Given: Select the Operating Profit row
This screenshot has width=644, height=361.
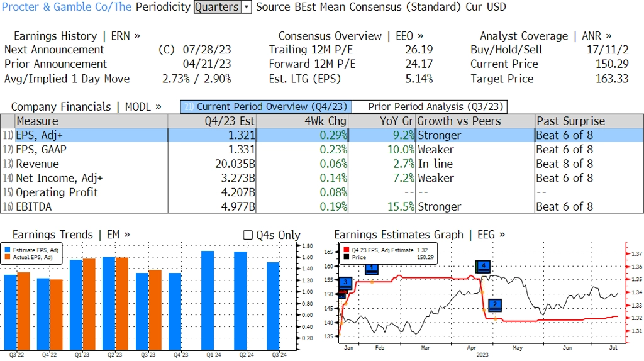Looking at the screenshot, I should [322, 192].
